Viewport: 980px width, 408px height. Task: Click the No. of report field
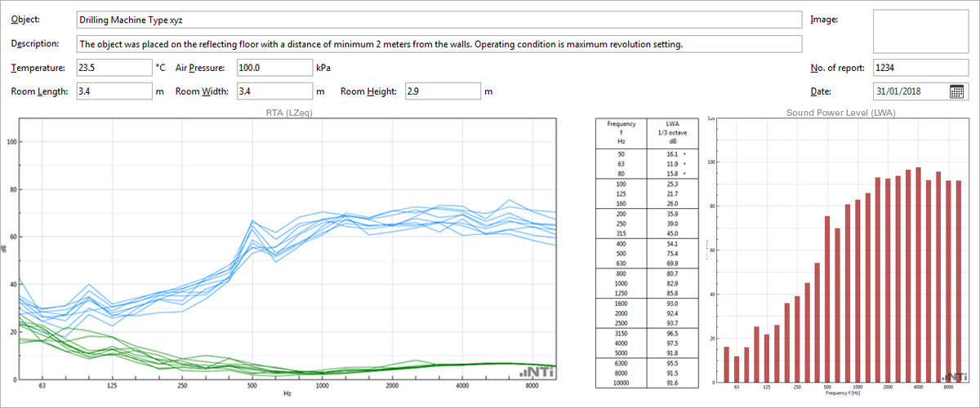pos(920,68)
